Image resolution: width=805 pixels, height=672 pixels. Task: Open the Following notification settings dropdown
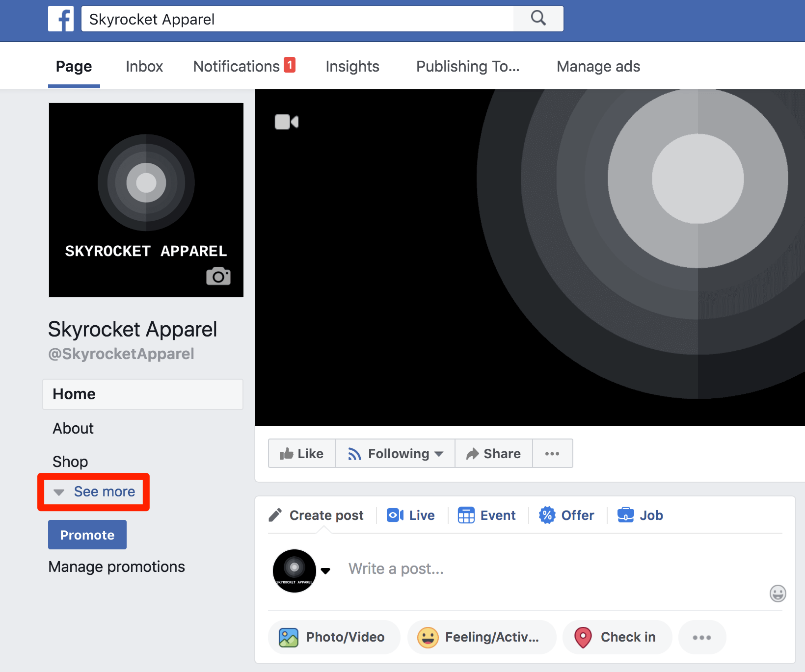click(x=395, y=453)
